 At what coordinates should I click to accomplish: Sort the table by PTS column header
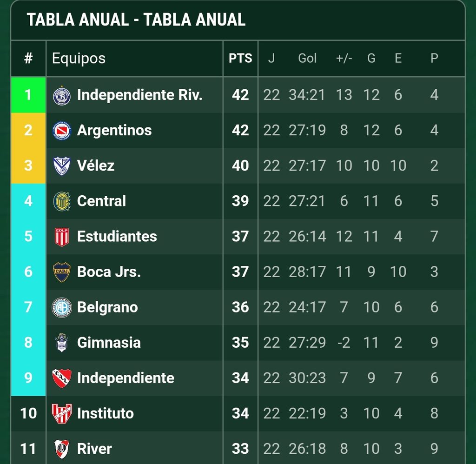(240, 58)
